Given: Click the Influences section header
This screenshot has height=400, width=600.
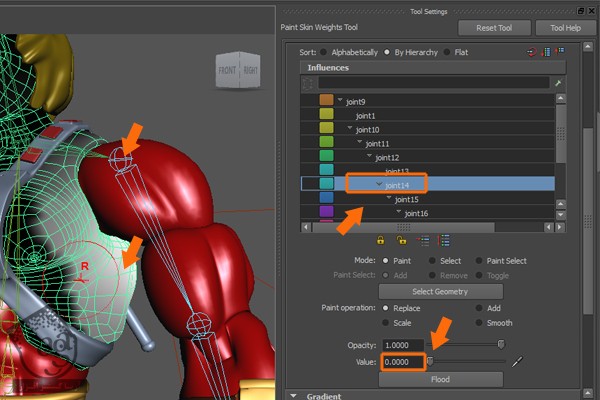Looking at the screenshot, I should click(x=433, y=68).
